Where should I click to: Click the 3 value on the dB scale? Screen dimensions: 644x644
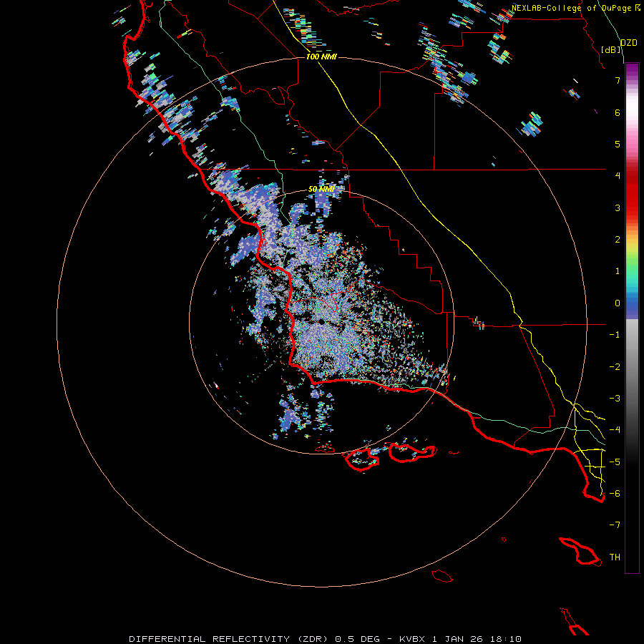[x=618, y=208]
